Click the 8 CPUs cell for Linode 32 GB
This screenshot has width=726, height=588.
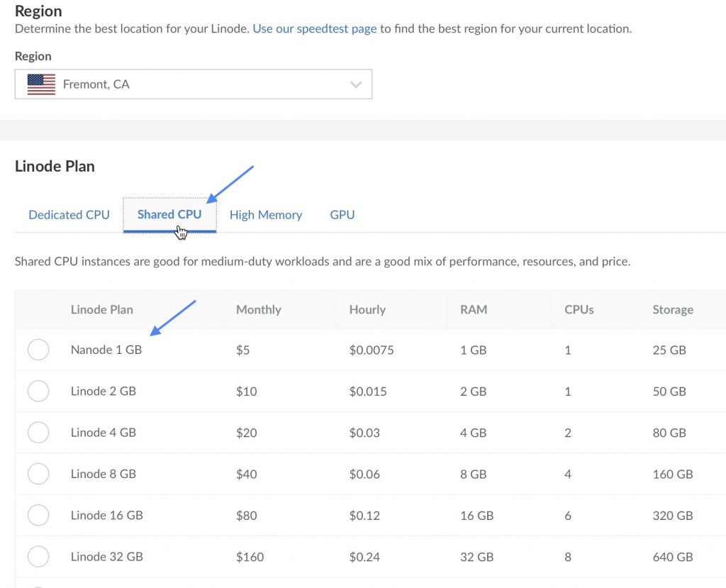click(x=568, y=557)
